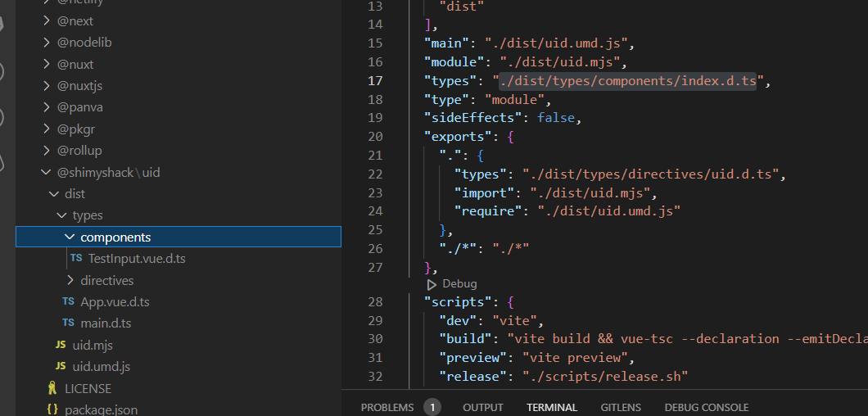Click "./dist/types/directives/uid.d.ts" path
Viewport: 868px width, 416px height.
point(651,174)
